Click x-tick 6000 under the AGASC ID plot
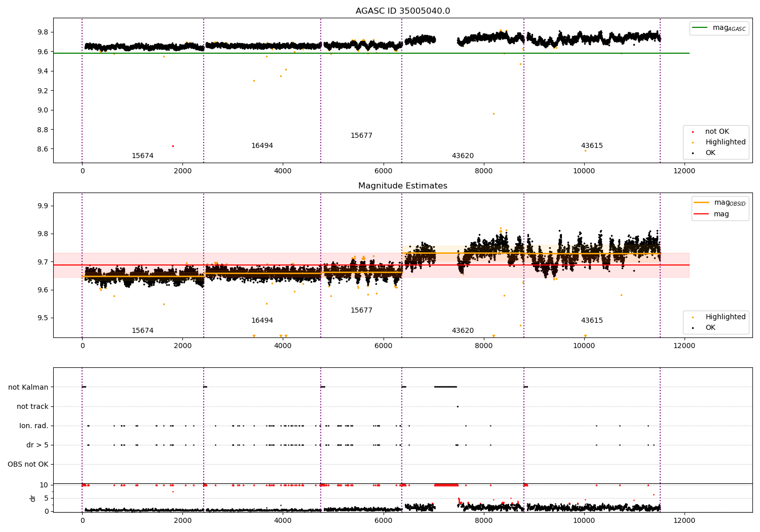Viewport: 760px width, 532px height. pyautogui.click(x=383, y=171)
